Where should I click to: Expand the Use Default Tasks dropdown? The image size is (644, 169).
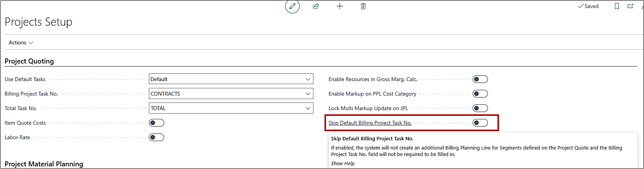[308, 79]
